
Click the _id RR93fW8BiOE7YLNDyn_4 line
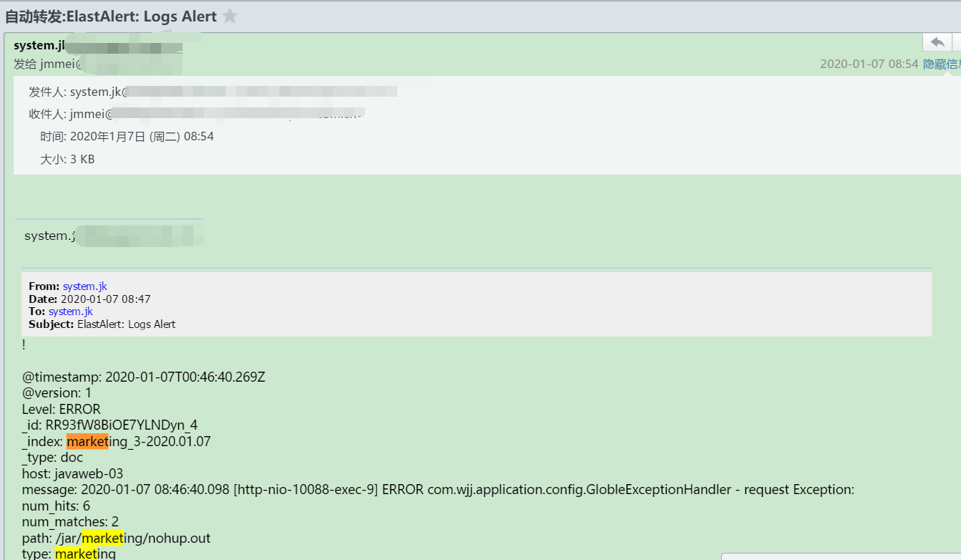110,425
